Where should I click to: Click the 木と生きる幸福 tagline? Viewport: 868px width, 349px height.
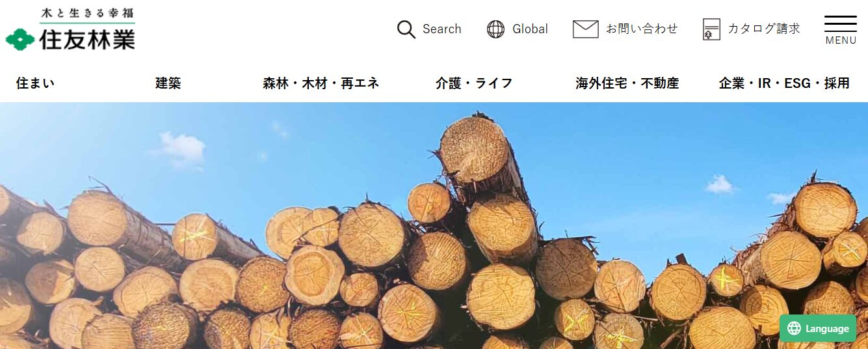[87, 13]
